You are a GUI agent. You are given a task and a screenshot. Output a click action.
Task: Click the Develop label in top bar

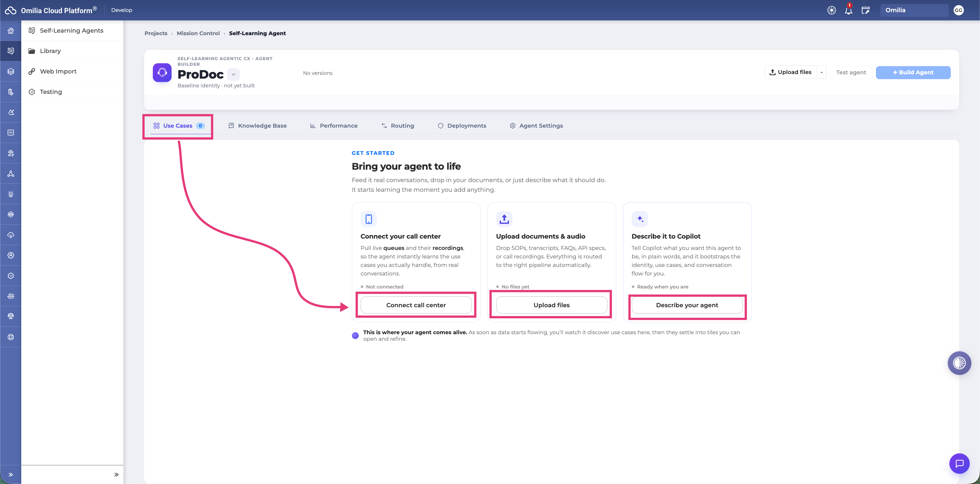coord(122,10)
